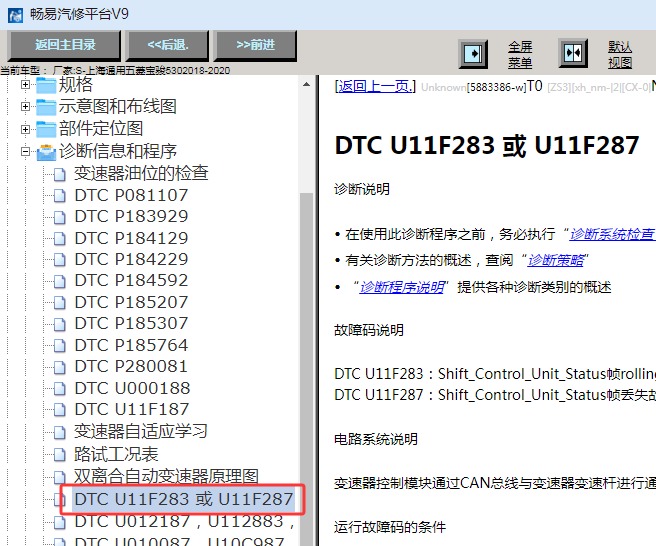Click the 返回上一页 link
Viewport: 656px width, 546px height.
[x=375, y=86]
